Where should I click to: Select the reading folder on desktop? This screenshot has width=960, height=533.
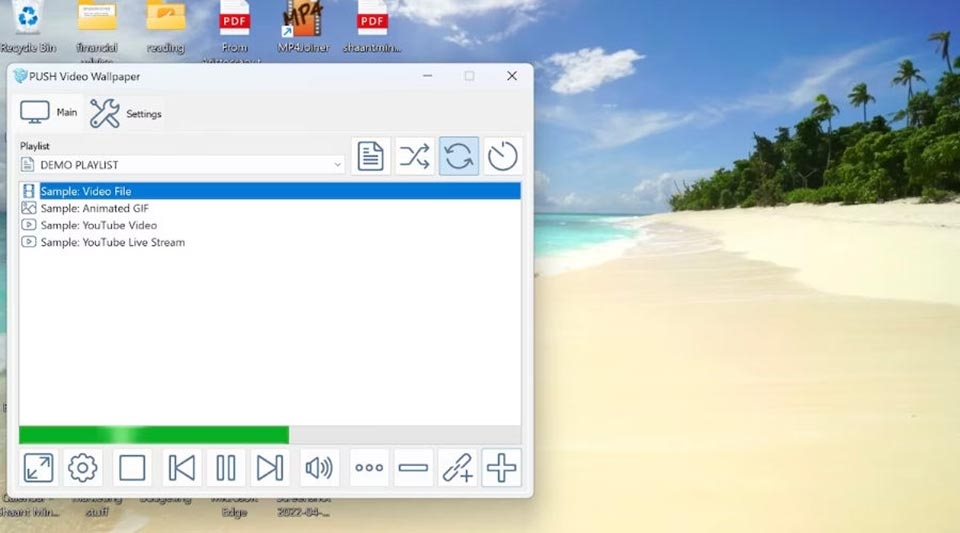[x=165, y=28]
